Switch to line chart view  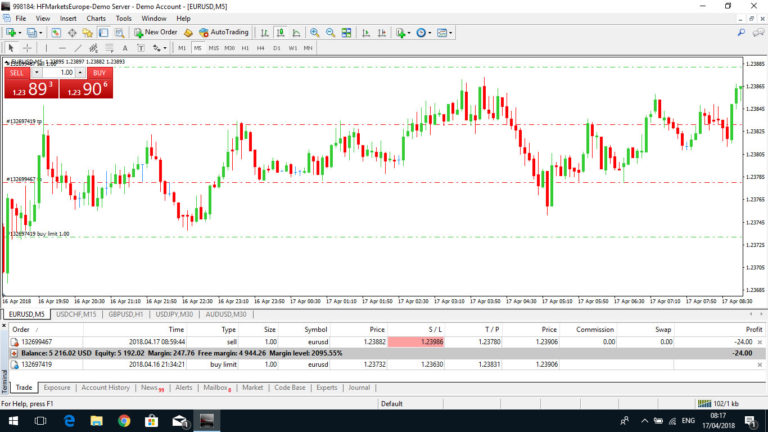tap(296, 33)
